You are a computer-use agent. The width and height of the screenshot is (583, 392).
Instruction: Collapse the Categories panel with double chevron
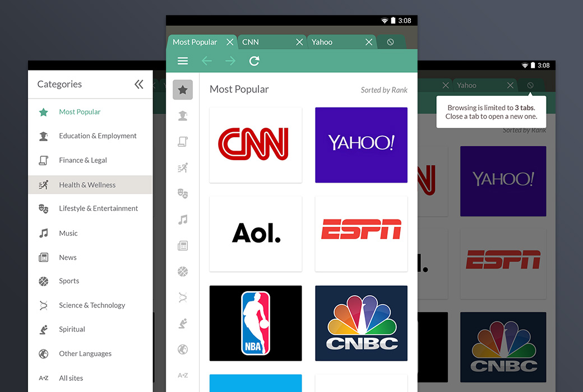[x=138, y=85]
